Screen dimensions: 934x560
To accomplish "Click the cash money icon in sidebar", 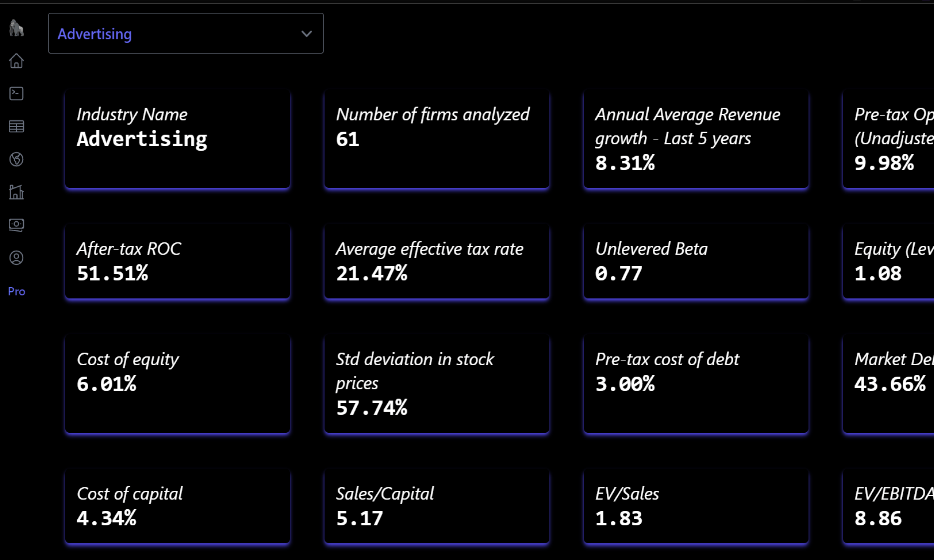I will [x=16, y=225].
